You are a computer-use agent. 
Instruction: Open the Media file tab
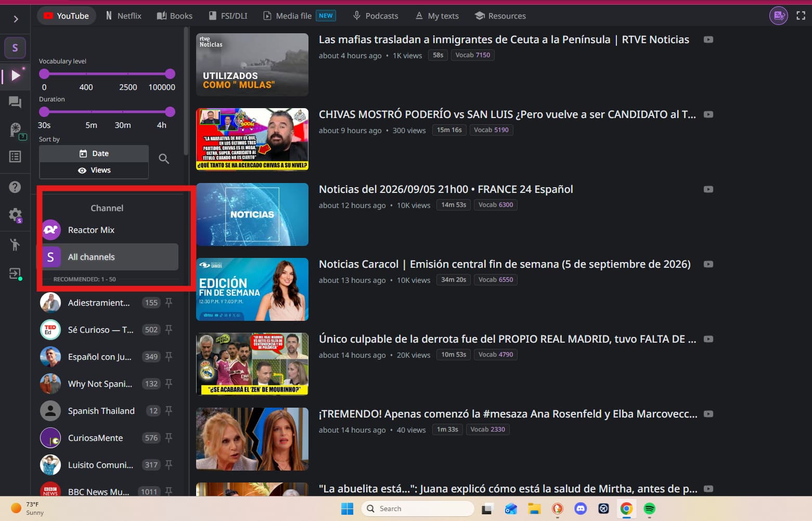[x=300, y=16]
